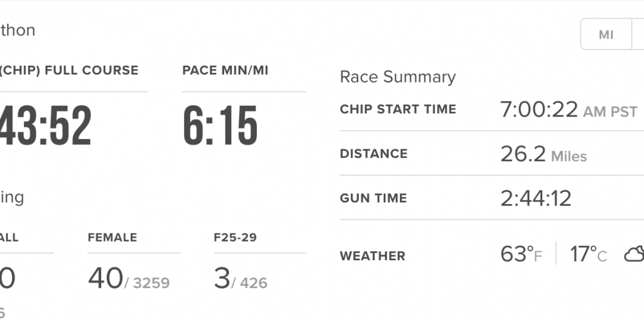Viewport: 644px width, 322px height.
Task: Click the WEATHER row label
Action: (x=372, y=256)
